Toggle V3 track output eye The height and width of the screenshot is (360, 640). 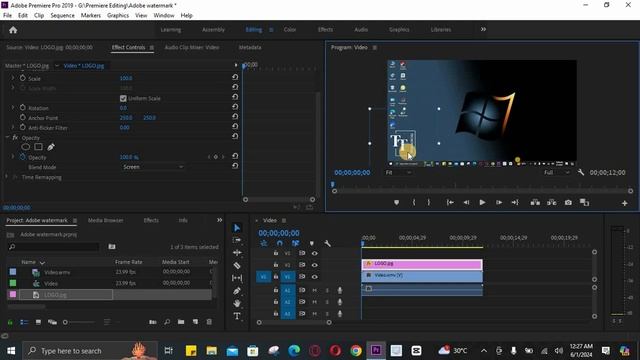tap(314, 253)
